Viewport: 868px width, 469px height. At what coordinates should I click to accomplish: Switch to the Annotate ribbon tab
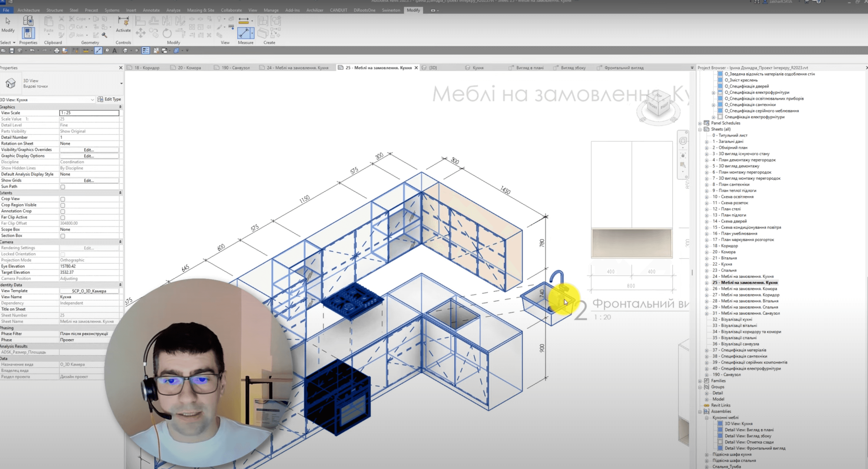151,10
